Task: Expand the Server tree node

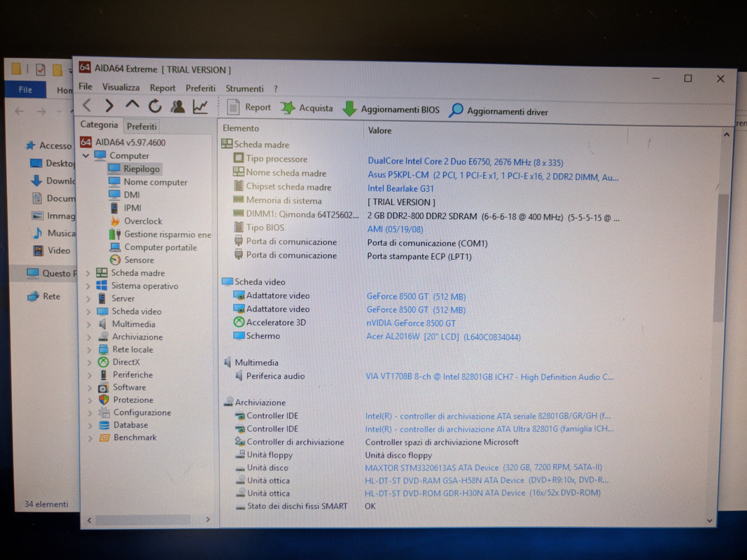Action: (88, 299)
